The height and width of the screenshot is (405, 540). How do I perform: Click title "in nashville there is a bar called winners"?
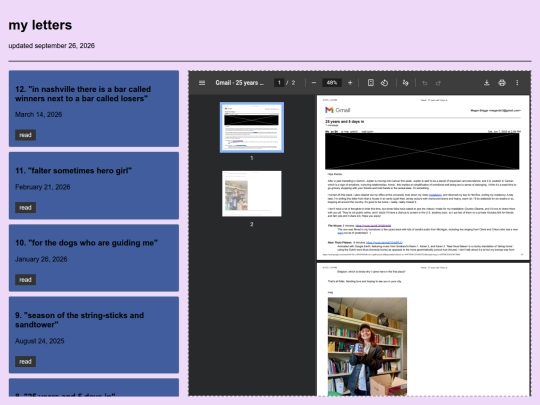(x=83, y=94)
